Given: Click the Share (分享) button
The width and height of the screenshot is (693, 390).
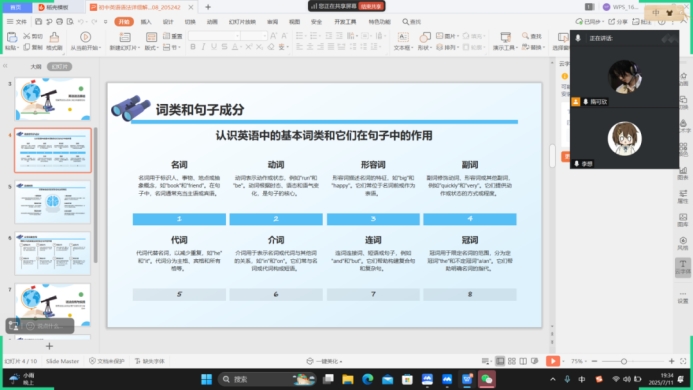Looking at the screenshot, I should point(618,21).
